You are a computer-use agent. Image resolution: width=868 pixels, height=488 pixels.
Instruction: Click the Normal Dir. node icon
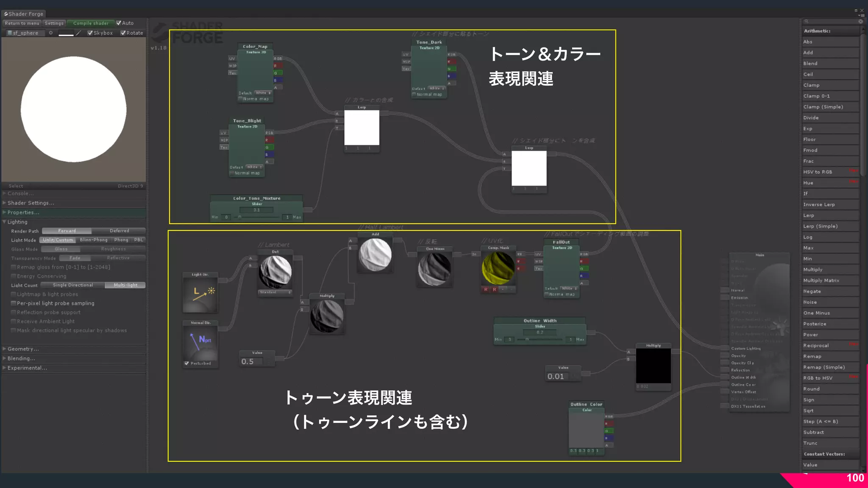(200, 342)
